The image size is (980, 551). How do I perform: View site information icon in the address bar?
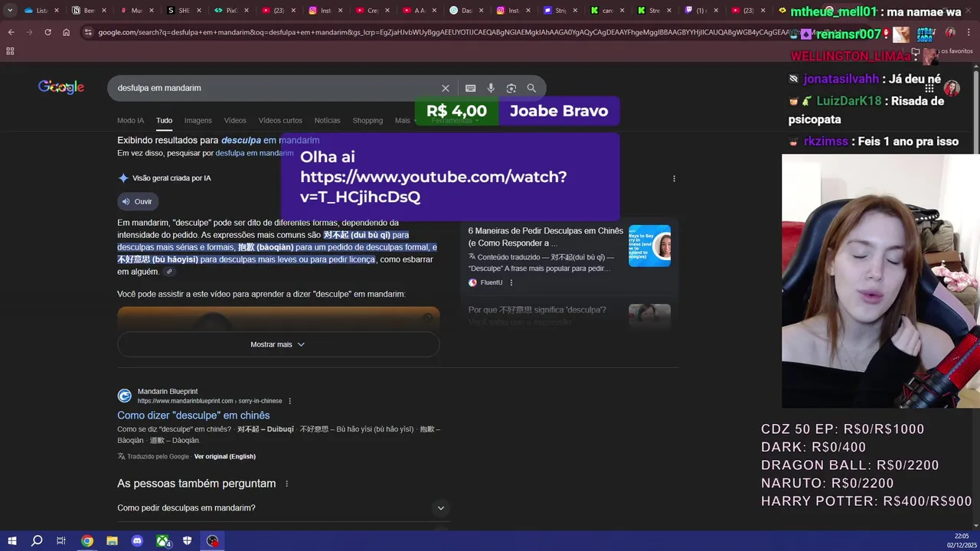(89, 32)
